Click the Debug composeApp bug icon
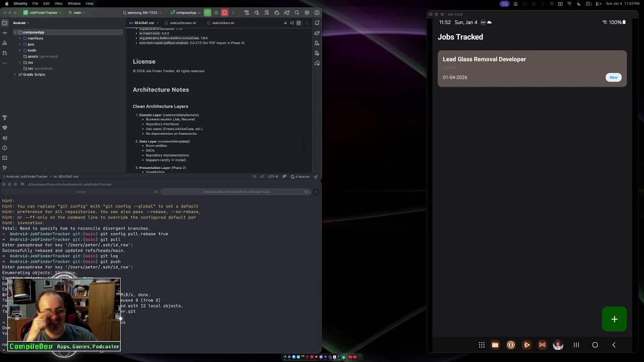 tap(216, 13)
